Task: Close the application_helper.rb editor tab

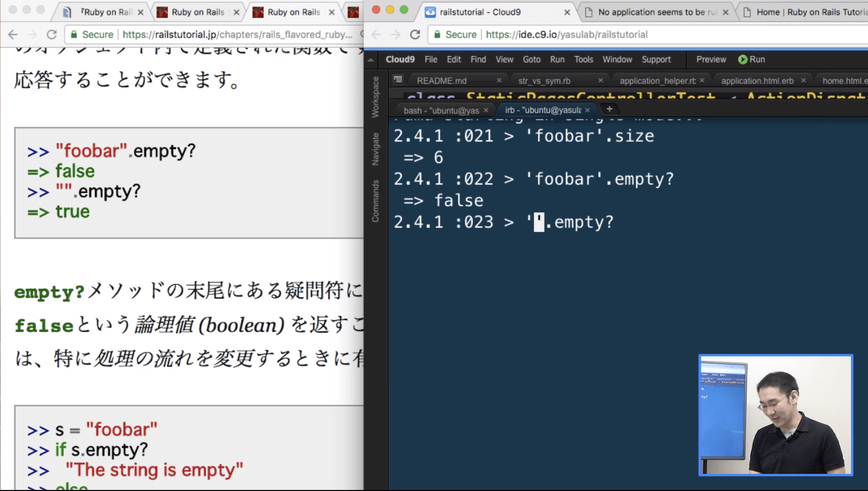Action: (x=702, y=80)
